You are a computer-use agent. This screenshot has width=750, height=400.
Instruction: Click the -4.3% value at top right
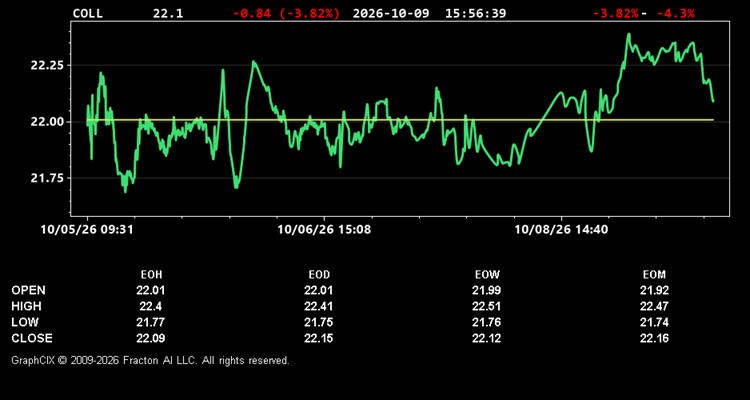coord(675,13)
